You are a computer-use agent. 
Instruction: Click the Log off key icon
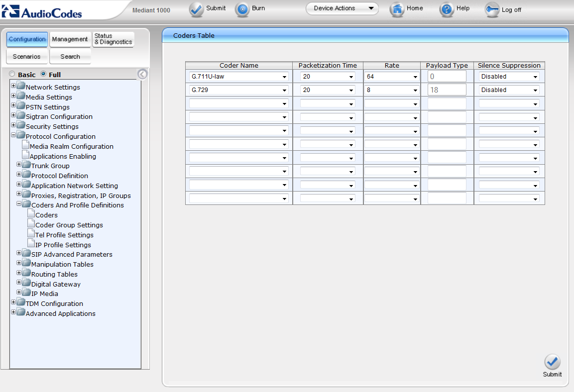click(x=492, y=10)
